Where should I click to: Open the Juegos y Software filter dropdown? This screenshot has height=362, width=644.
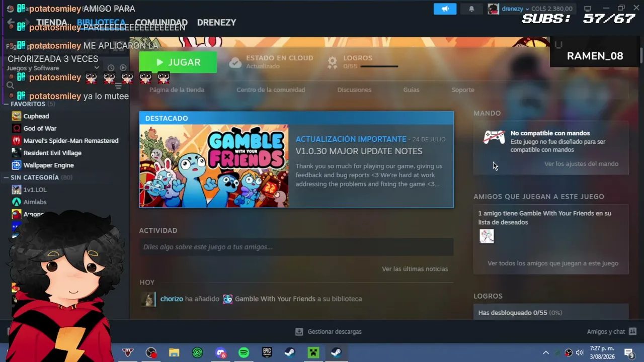(x=53, y=68)
